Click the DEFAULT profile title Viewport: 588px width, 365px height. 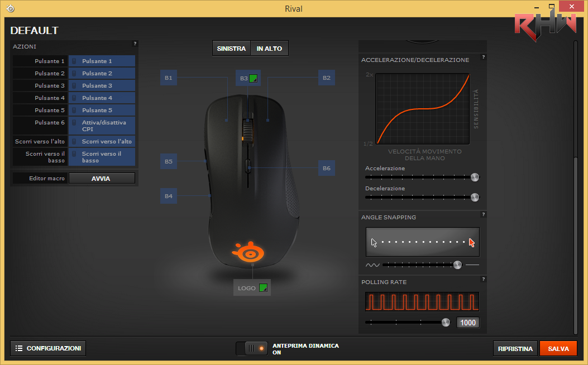[x=35, y=30]
